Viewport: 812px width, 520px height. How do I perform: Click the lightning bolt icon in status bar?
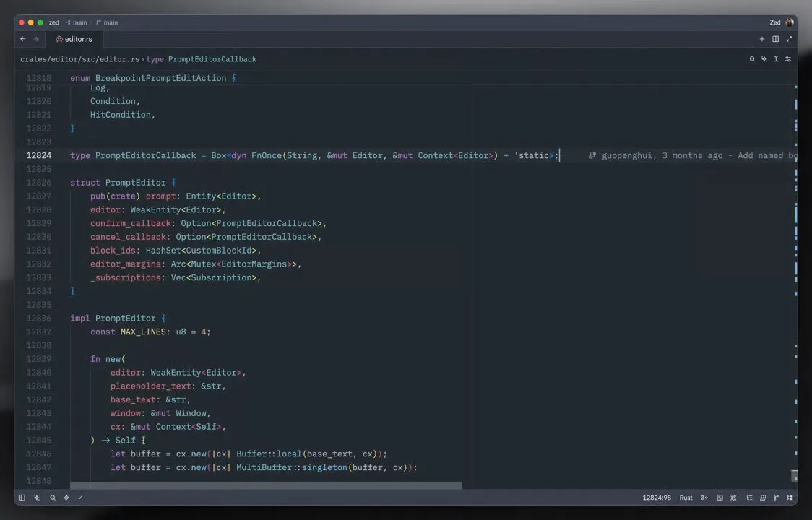(x=66, y=498)
